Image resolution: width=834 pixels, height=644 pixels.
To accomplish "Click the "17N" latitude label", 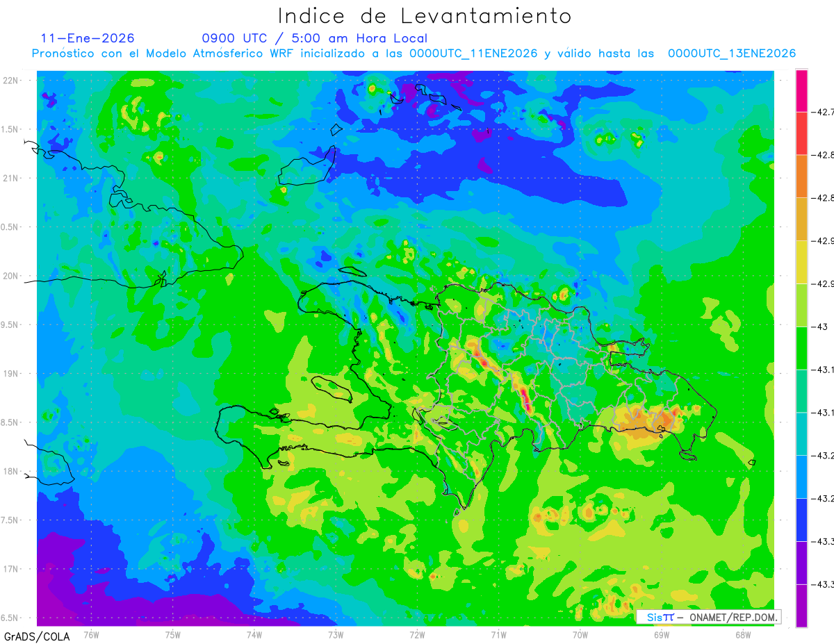I will tap(11, 569).
